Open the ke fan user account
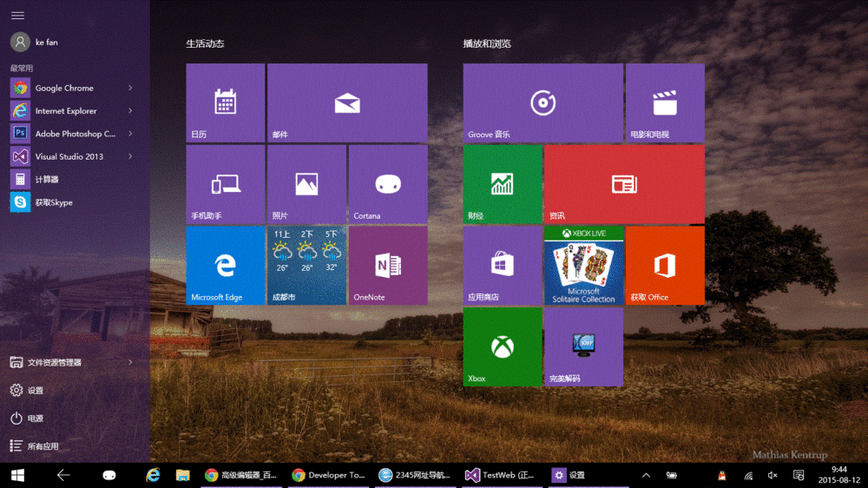This screenshot has width=868, height=488. coord(35,42)
